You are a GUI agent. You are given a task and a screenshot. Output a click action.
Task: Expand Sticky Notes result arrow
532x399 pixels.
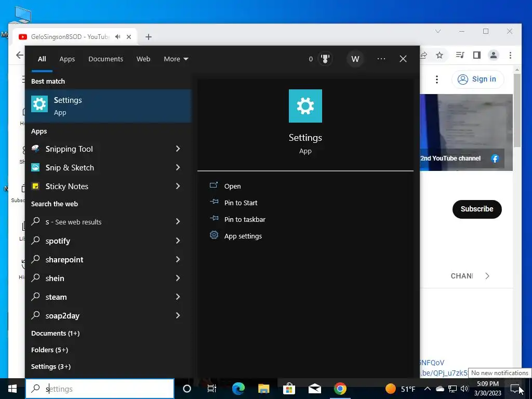(x=178, y=186)
